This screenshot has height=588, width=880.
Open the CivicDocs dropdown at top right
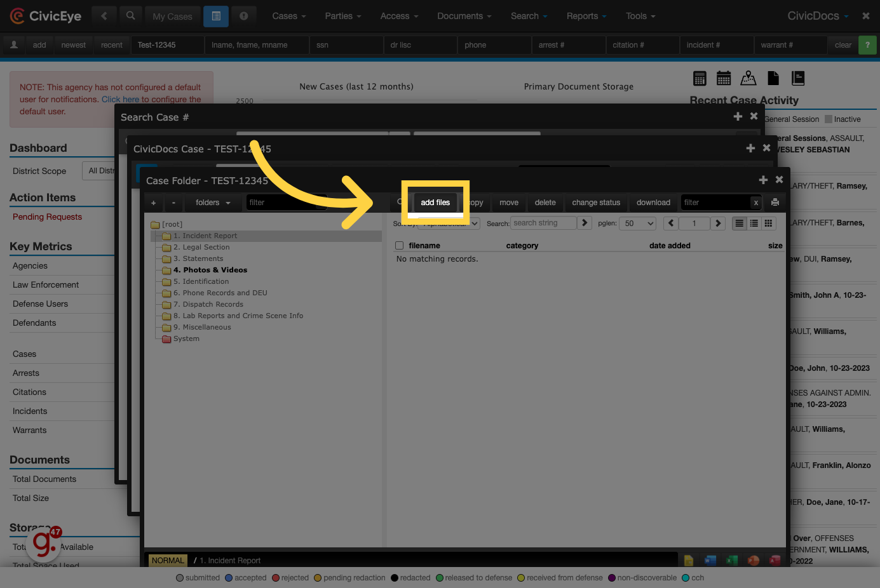tap(818, 16)
